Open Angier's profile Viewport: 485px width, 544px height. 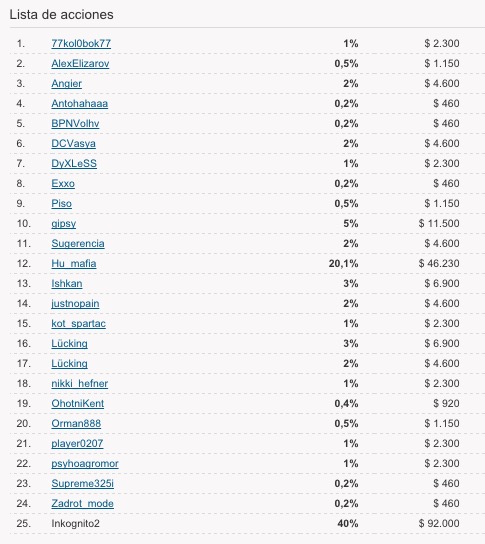[x=67, y=84]
